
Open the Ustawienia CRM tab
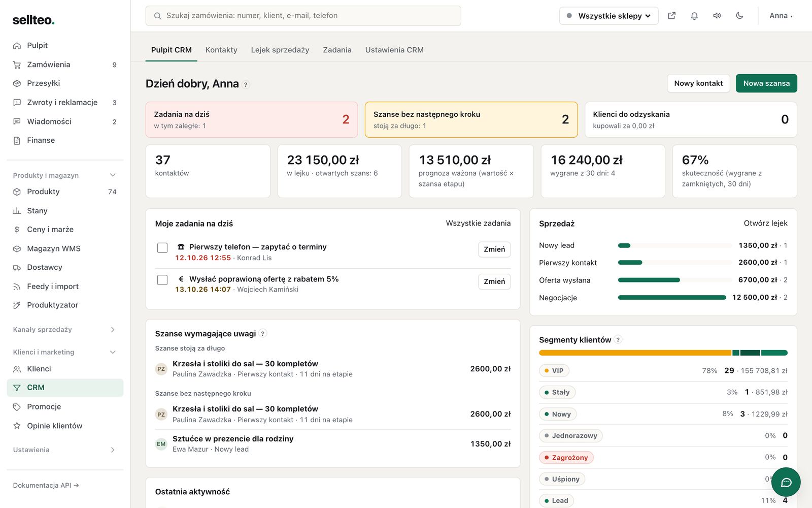(x=394, y=50)
